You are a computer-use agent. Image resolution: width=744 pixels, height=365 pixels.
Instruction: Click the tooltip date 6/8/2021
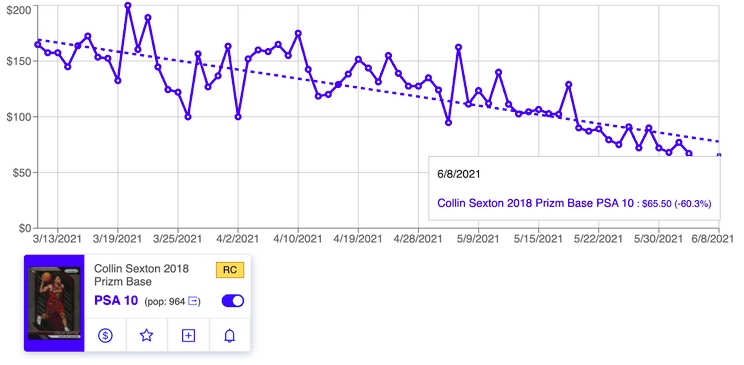tap(459, 174)
